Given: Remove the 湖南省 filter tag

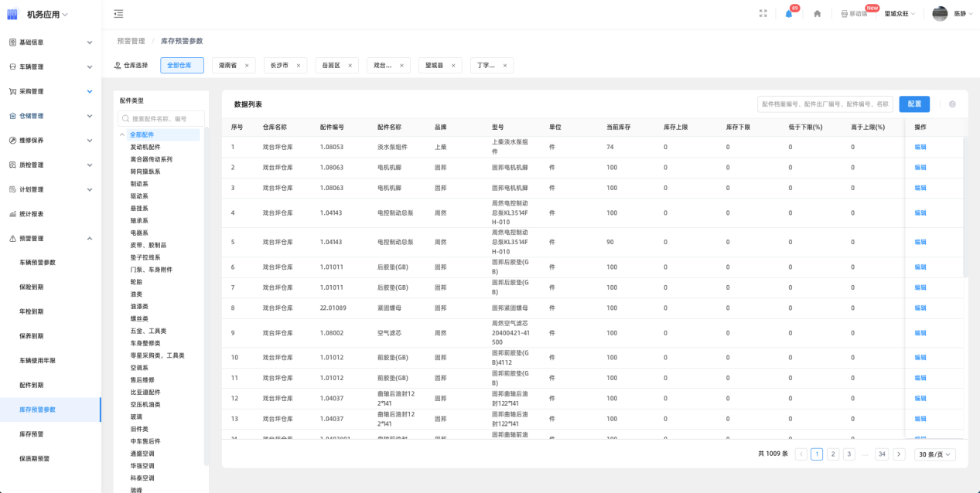Looking at the screenshot, I should coord(247,66).
